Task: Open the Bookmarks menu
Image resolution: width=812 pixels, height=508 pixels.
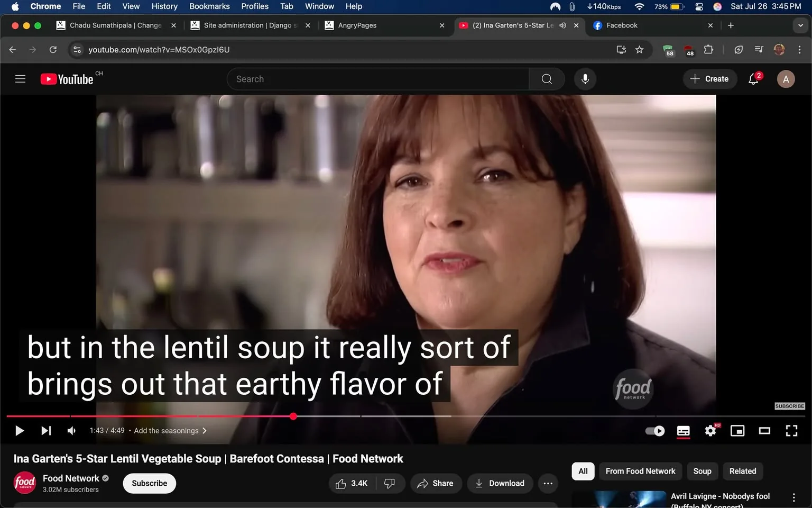Action: [209, 6]
